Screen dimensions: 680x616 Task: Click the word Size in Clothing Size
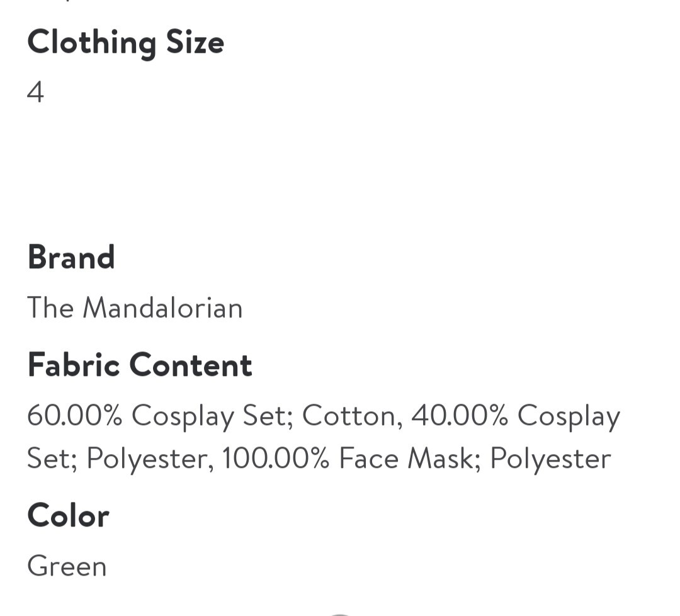(195, 43)
